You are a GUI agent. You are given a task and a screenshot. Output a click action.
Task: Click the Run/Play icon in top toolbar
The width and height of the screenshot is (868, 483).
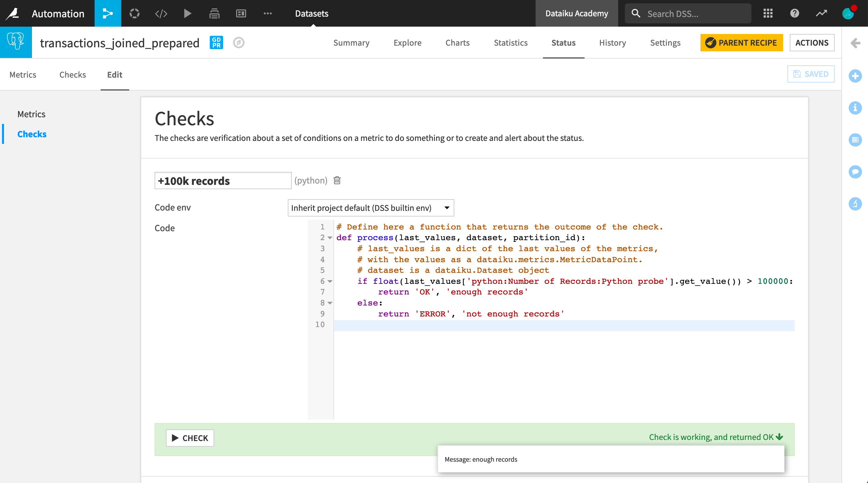click(187, 13)
